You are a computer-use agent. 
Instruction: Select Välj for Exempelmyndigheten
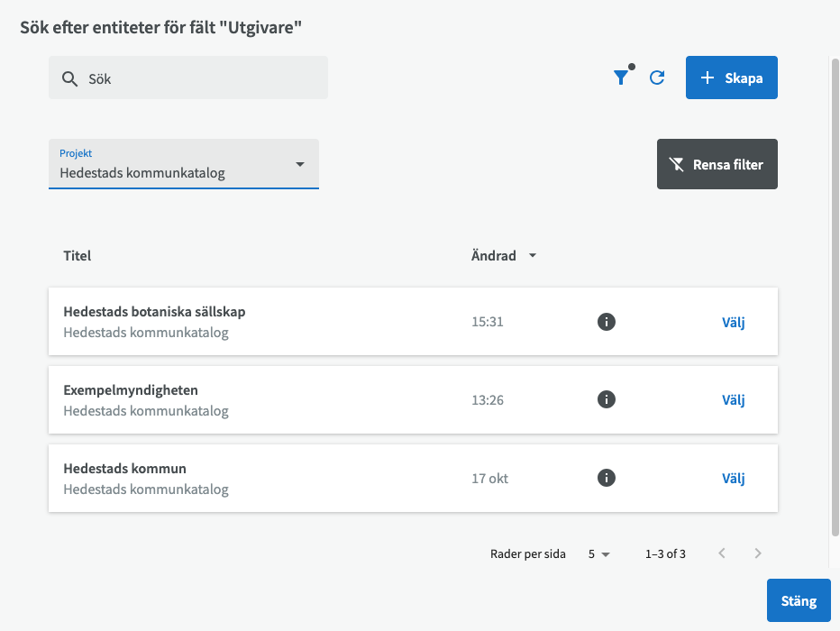click(734, 399)
